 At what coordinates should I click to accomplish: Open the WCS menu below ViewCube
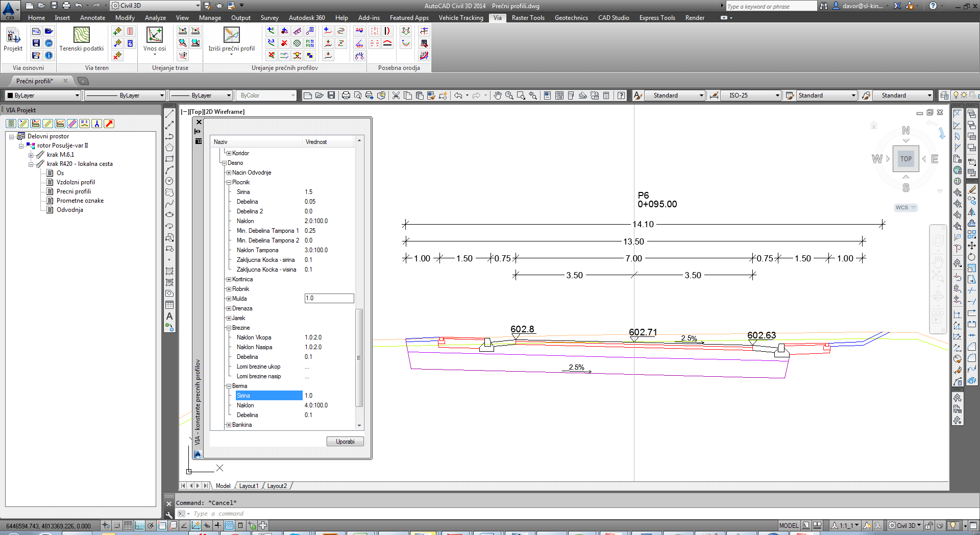click(906, 207)
